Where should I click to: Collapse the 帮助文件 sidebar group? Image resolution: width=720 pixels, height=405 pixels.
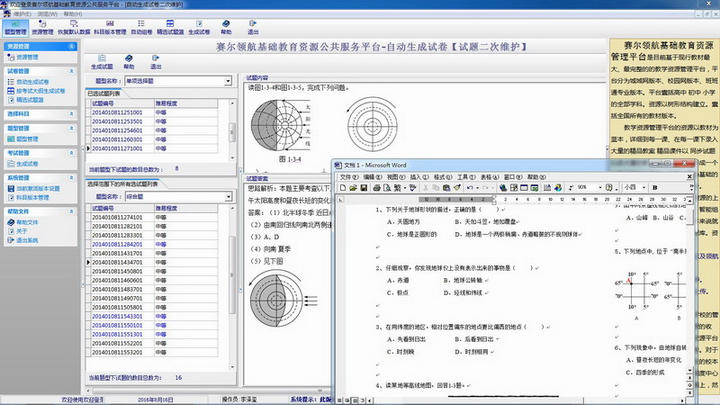[x=72, y=212]
